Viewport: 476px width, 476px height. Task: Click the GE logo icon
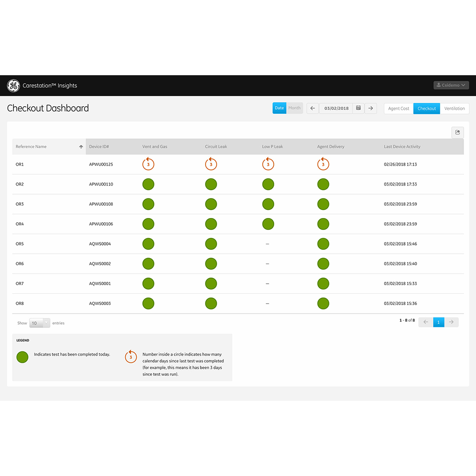13,86
